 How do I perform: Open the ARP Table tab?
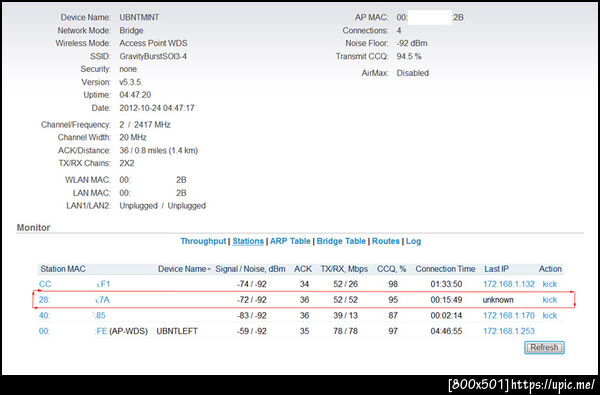tap(290, 241)
